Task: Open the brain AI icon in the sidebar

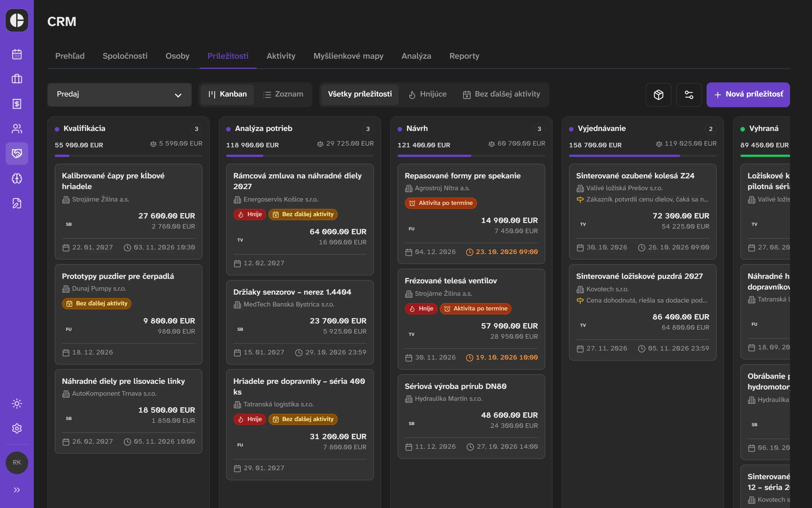Action: (17, 178)
